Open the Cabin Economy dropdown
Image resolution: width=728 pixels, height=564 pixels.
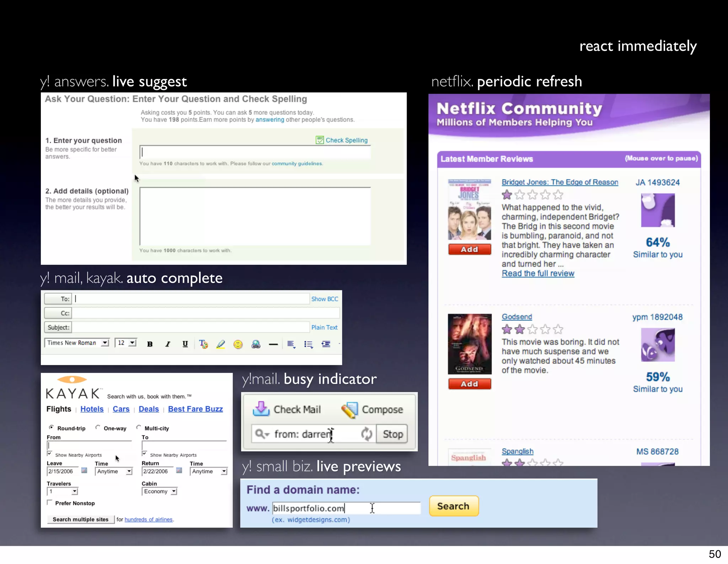tap(159, 491)
